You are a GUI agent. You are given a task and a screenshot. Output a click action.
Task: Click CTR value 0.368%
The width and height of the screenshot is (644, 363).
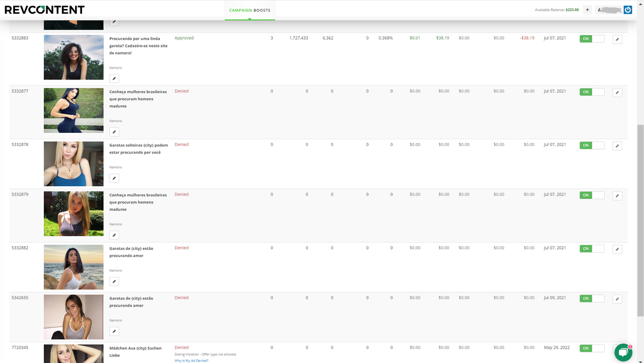[386, 38]
